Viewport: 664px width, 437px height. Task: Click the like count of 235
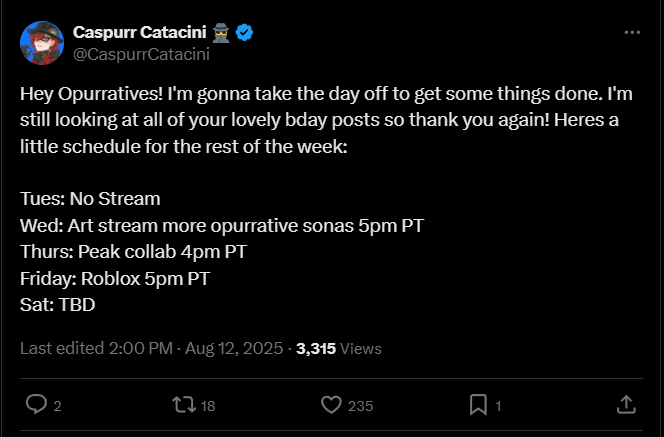tap(360, 405)
